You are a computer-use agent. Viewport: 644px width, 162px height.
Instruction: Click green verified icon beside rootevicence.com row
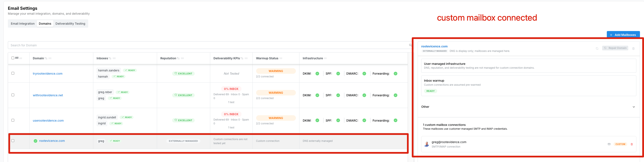click(35, 141)
